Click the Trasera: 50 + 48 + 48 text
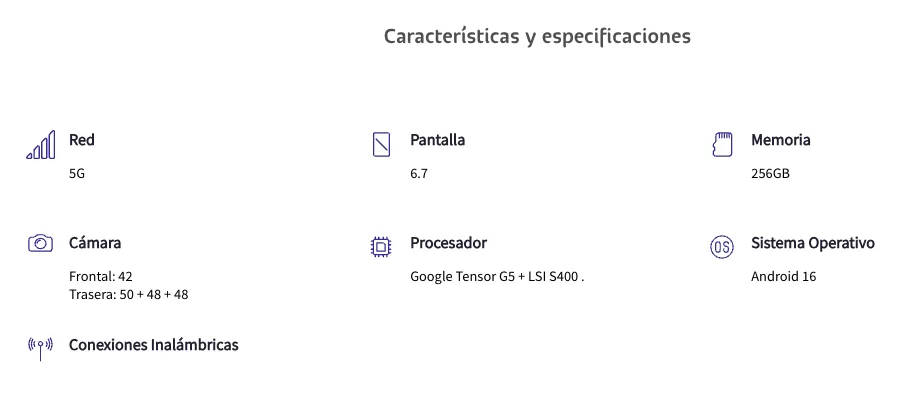The width and height of the screenshot is (915, 399). (128, 295)
